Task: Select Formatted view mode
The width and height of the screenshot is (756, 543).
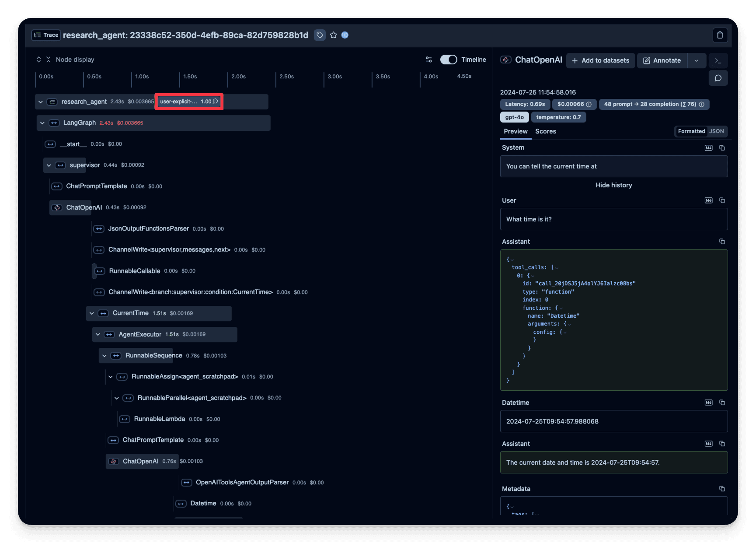Action: (x=691, y=131)
